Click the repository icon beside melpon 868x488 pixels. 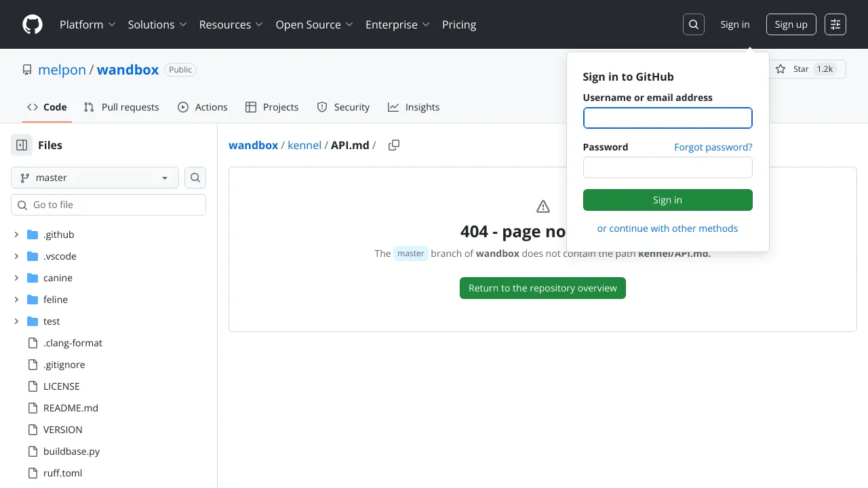point(27,70)
